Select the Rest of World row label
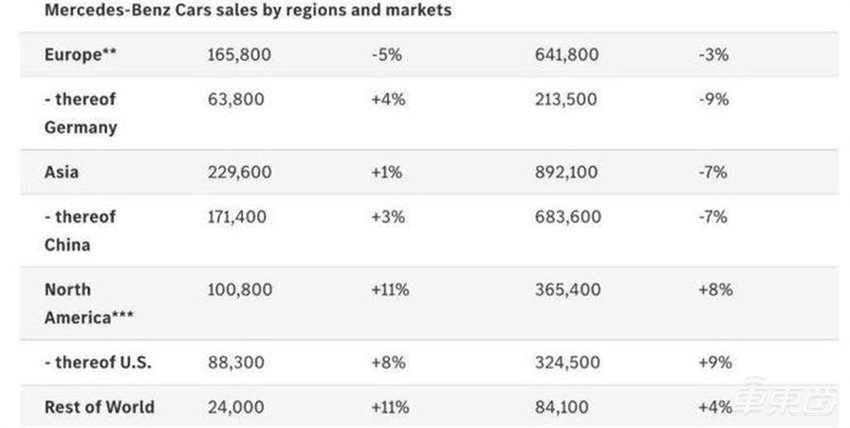 pyautogui.click(x=99, y=407)
